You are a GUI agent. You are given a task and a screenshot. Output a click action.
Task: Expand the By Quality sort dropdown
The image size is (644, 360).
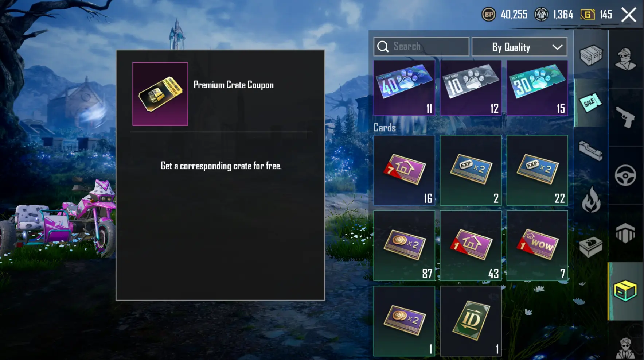(519, 47)
